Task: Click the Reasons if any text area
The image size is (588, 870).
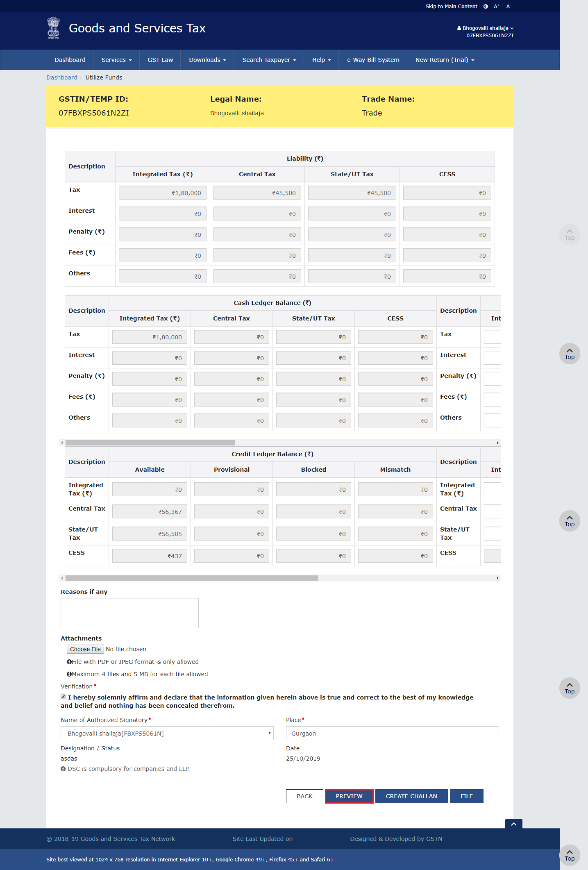Action: click(x=129, y=613)
